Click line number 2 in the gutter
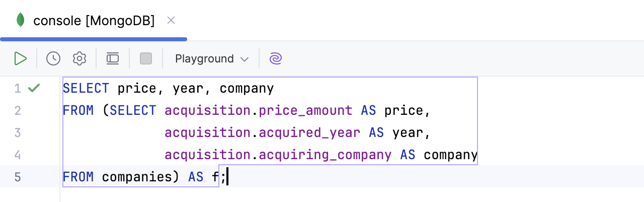 tap(18, 110)
